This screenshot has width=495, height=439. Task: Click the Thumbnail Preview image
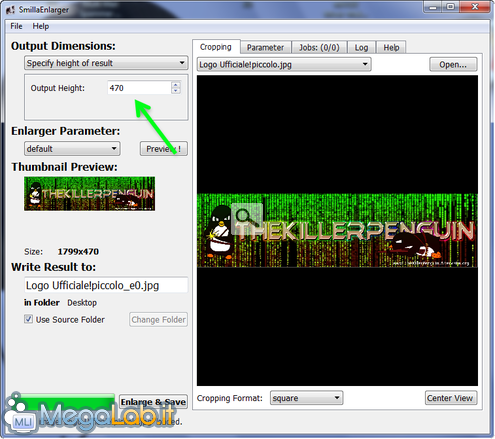(89, 193)
